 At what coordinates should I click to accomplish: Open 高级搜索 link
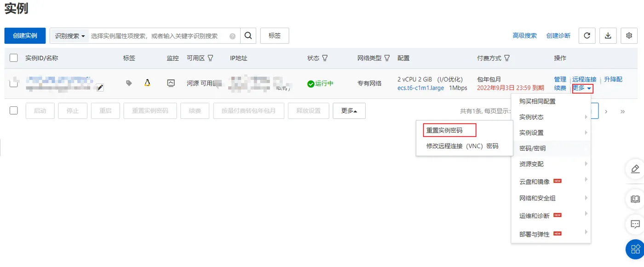[525, 35]
